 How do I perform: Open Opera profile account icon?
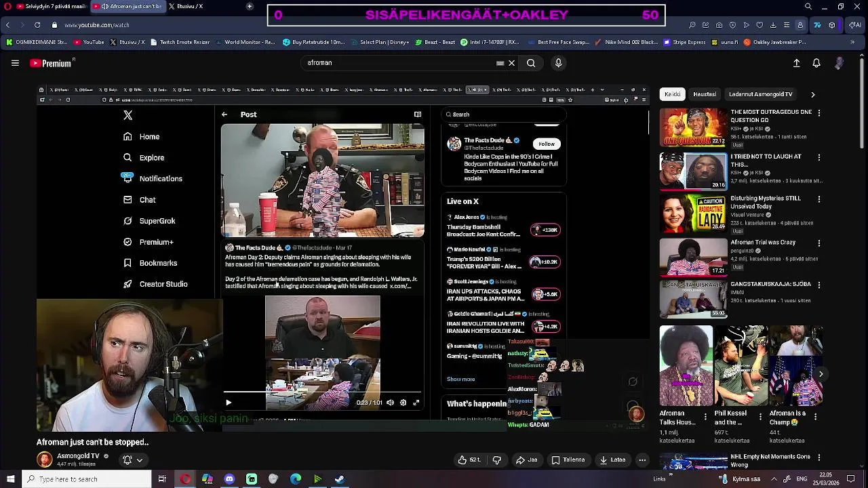[x=800, y=25]
